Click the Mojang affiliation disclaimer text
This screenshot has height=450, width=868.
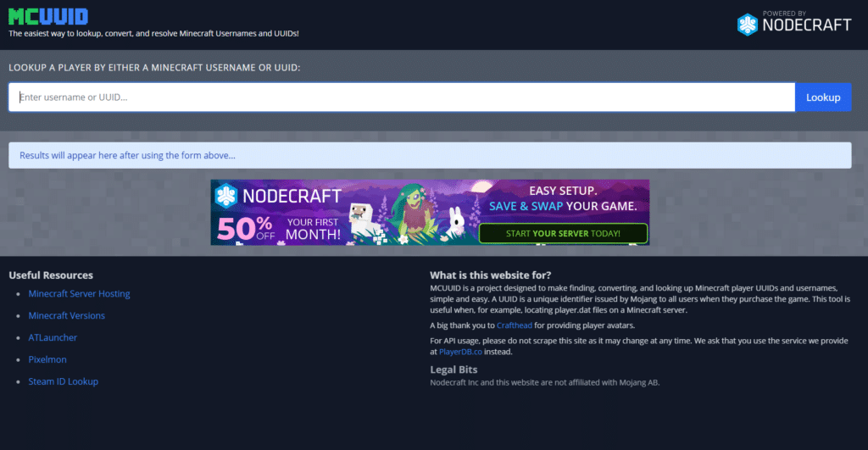point(545,382)
